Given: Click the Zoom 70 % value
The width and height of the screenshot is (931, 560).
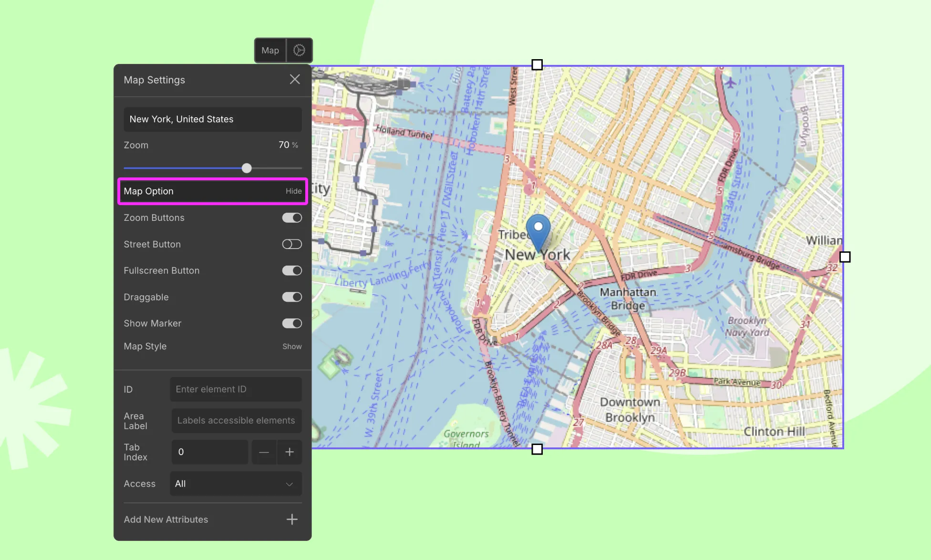Looking at the screenshot, I should [x=288, y=145].
